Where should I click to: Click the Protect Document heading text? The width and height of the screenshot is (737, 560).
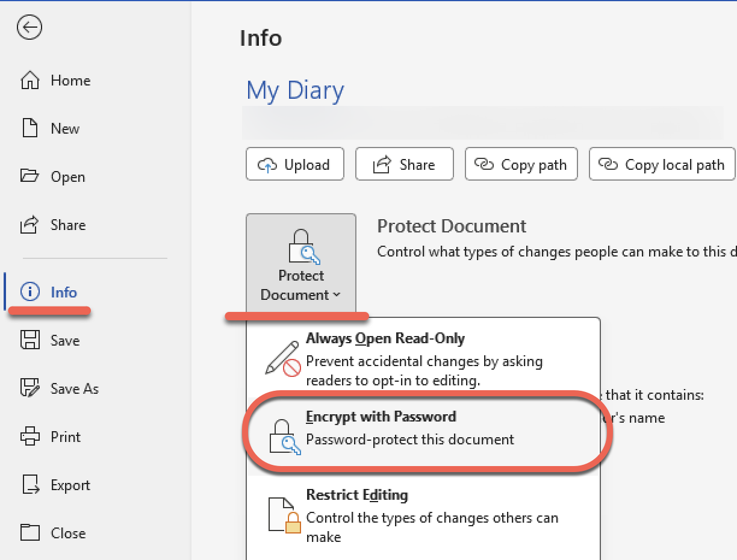click(452, 226)
